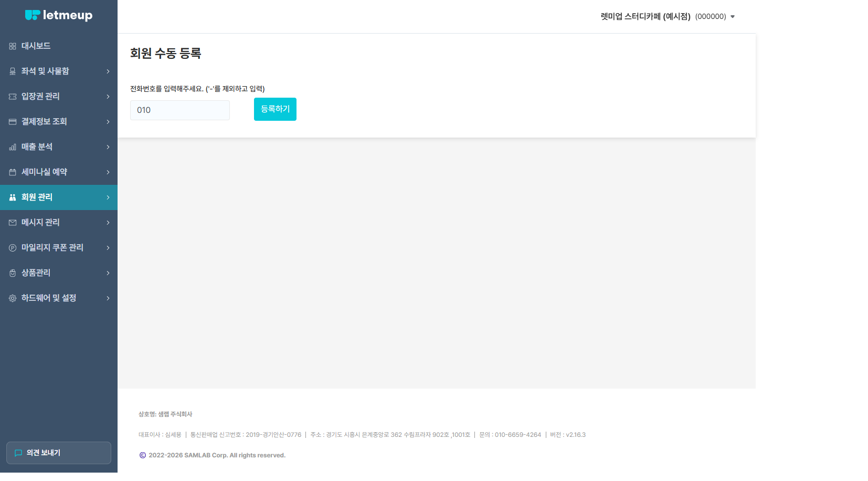The height and width of the screenshot is (481, 868).
Task: Expand the 상품관리 chevron
Action: (108, 273)
